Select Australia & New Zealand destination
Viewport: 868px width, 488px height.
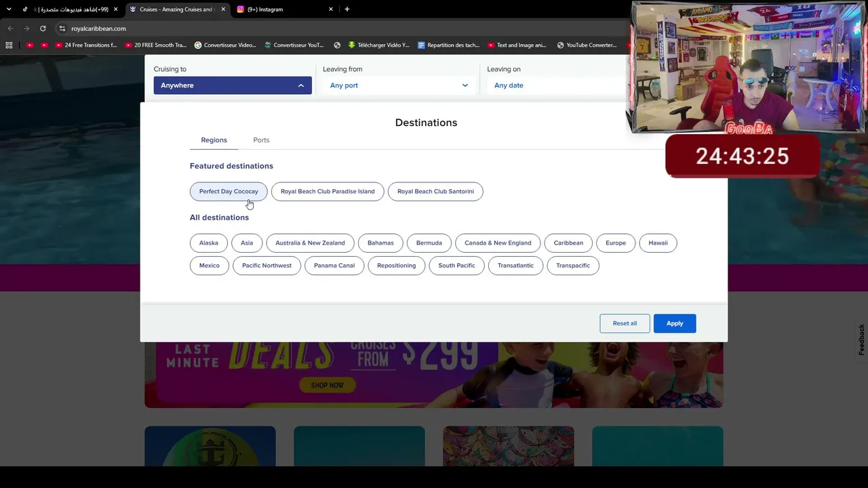310,243
